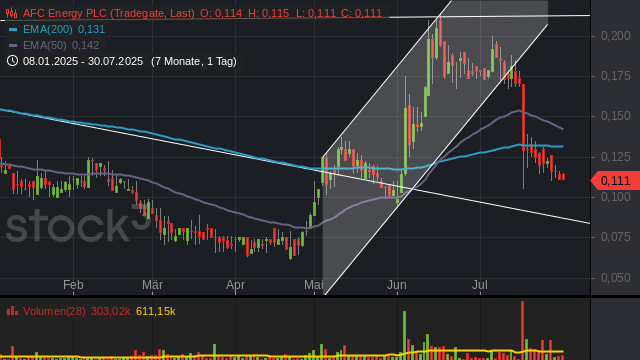Viewport: 640px width, 360px height.
Task: Click the Jun label on time axis
Action: pyautogui.click(x=397, y=285)
